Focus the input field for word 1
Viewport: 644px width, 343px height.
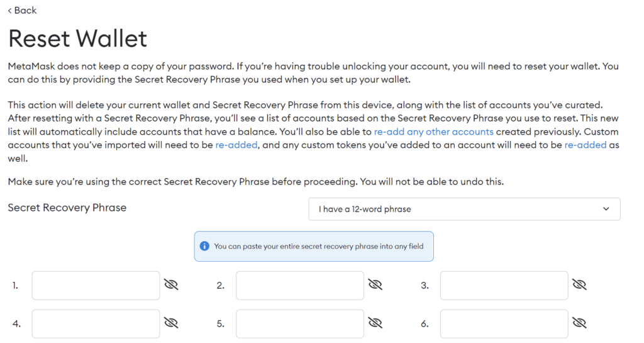pyautogui.click(x=96, y=286)
